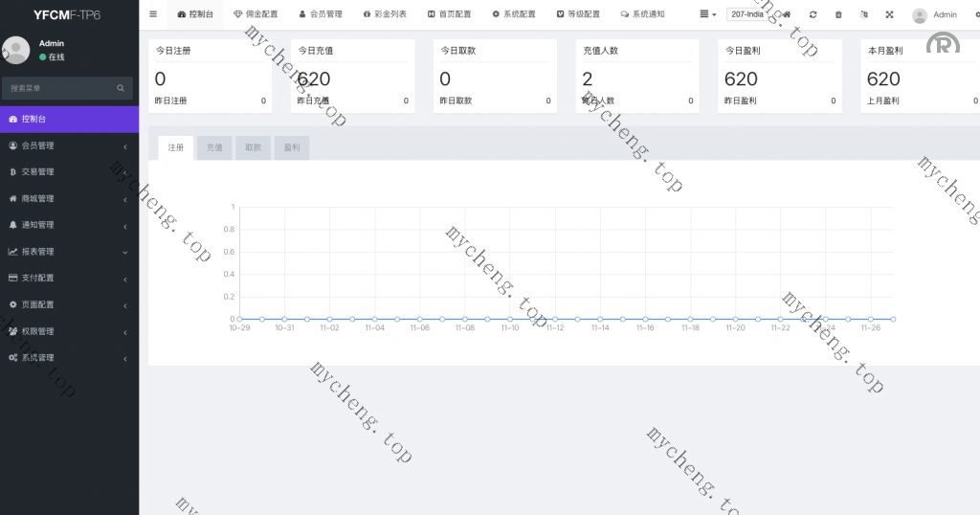Click the refresh icon in top toolbar
The width and height of the screenshot is (980, 515).
point(813,15)
